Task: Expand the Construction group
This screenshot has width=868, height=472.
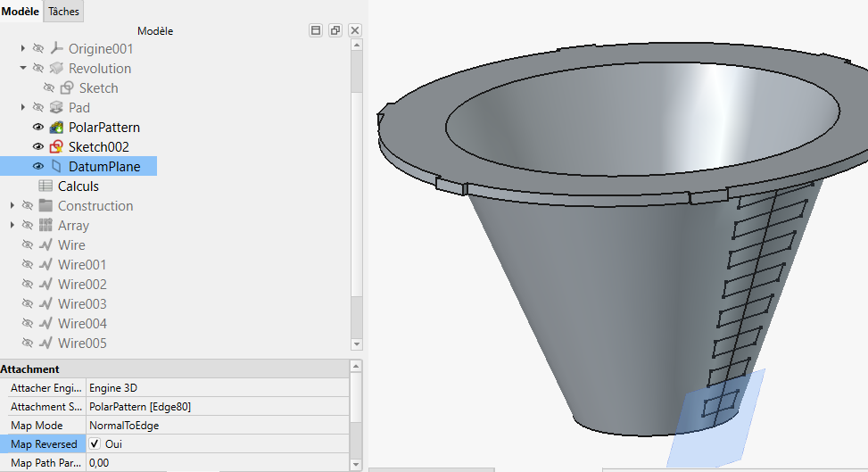Action: [x=12, y=206]
